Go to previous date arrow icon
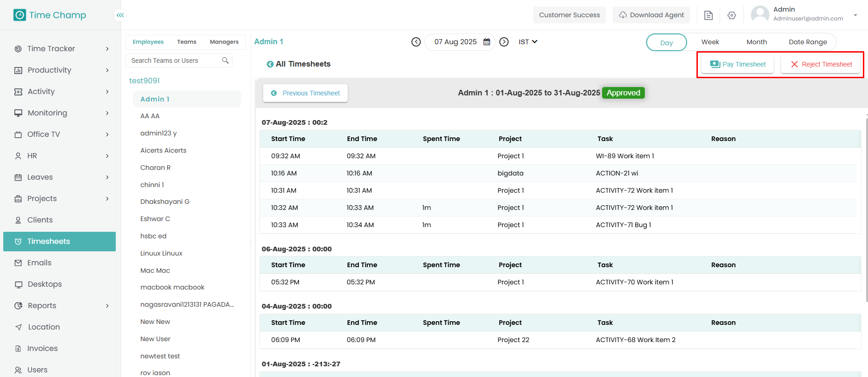The width and height of the screenshot is (868, 377). click(x=416, y=42)
